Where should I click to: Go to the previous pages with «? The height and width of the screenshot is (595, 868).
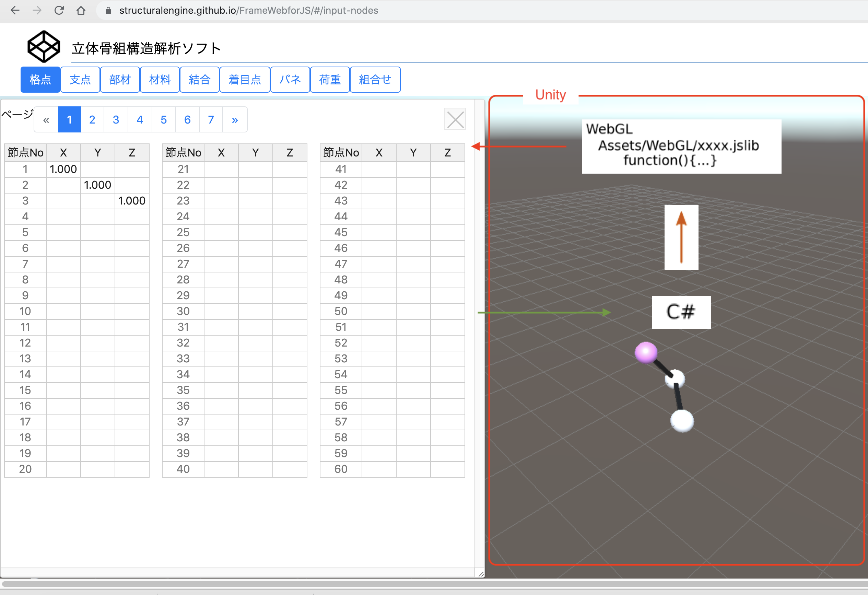coord(46,120)
